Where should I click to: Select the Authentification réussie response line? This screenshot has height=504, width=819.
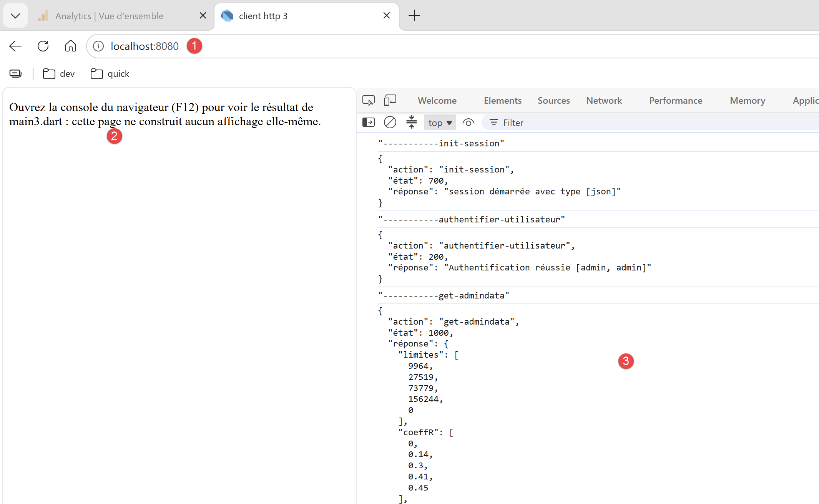[x=520, y=267]
